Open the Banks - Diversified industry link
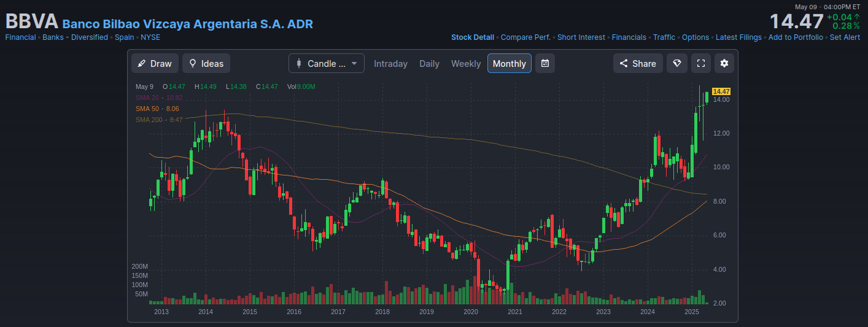 pyautogui.click(x=76, y=37)
